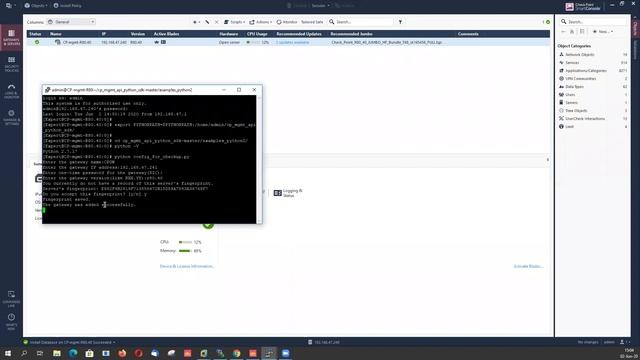640x360 pixels.
Task: Open Chrome from the taskbar
Action: click(236, 353)
